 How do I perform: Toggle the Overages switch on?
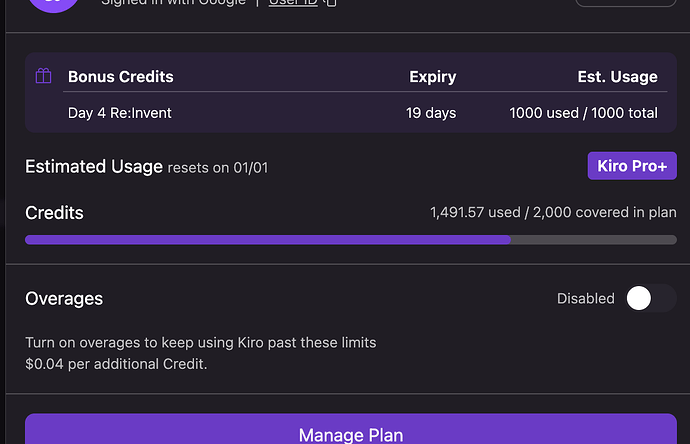coord(650,298)
